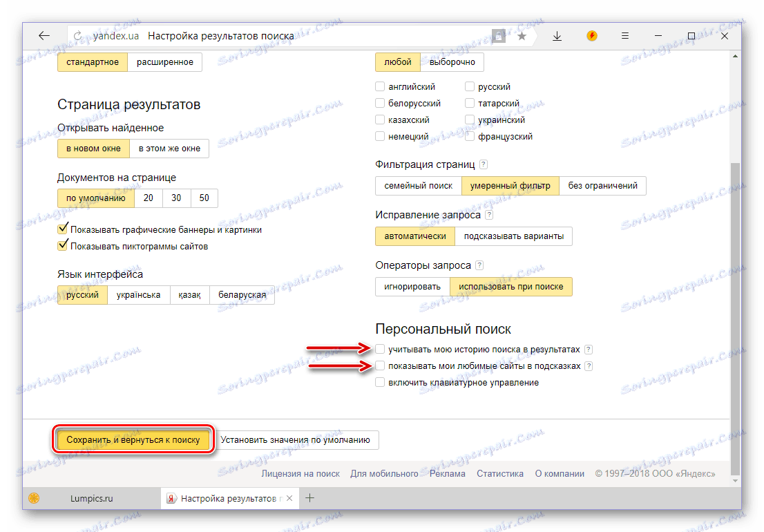This screenshot has width=764, height=532.
Task: Click Установить значения по умолчанию button
Action: [x=295, y=440]
